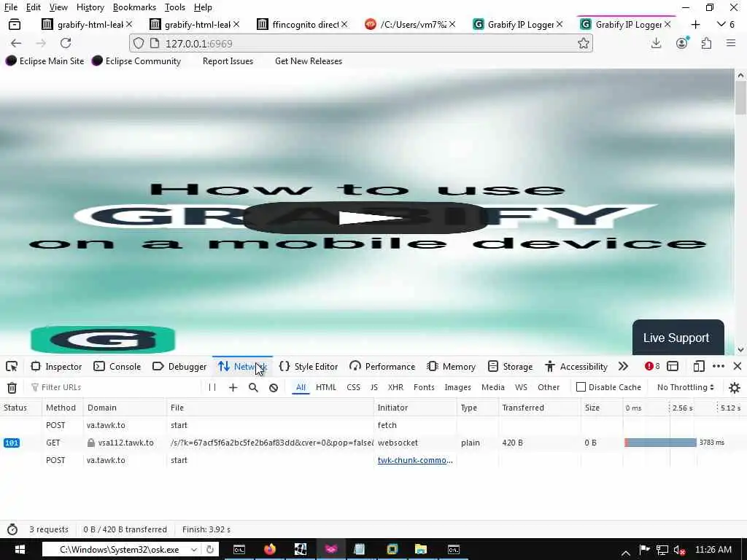Open Firefox View icon left of tabs
This screenshot has height=560, width=747.
point(15,24)
